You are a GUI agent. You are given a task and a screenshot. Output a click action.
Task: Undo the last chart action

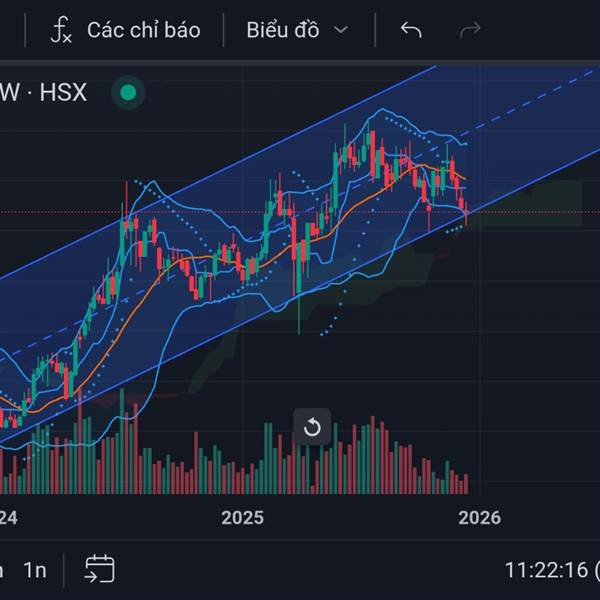point(410,30)
